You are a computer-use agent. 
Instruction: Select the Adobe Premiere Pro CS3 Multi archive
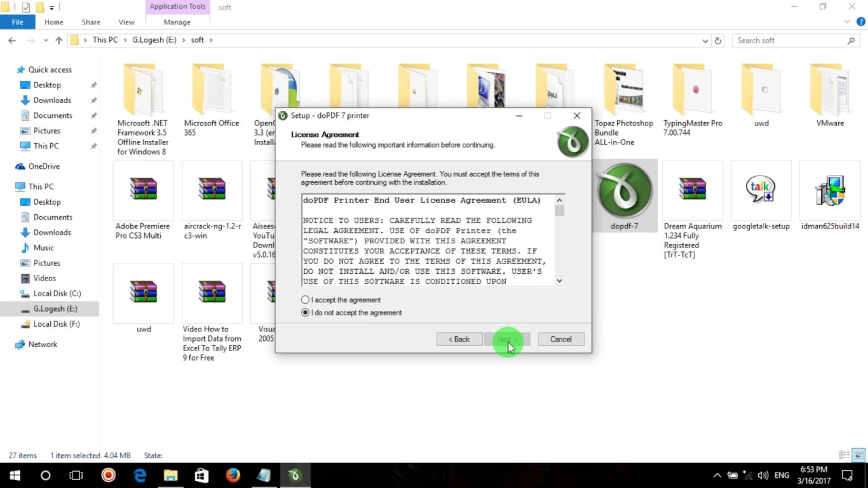pyautogui.click(x=143, y=190)
